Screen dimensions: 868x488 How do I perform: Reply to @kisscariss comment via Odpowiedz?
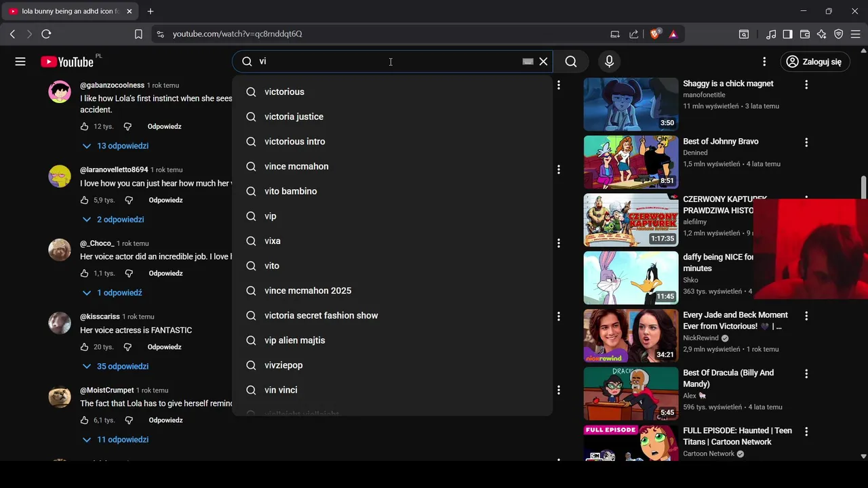pyautogui.click(x=164, y=347)
